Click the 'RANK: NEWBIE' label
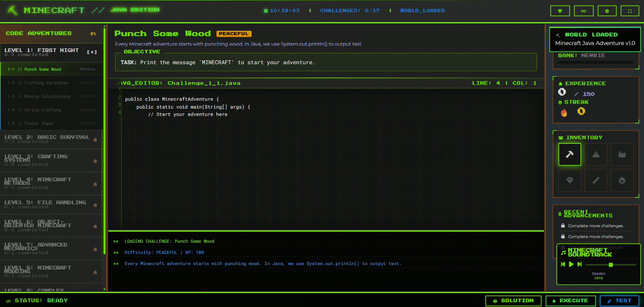Viewport: 644px width, 307px height. pos(582,55)
